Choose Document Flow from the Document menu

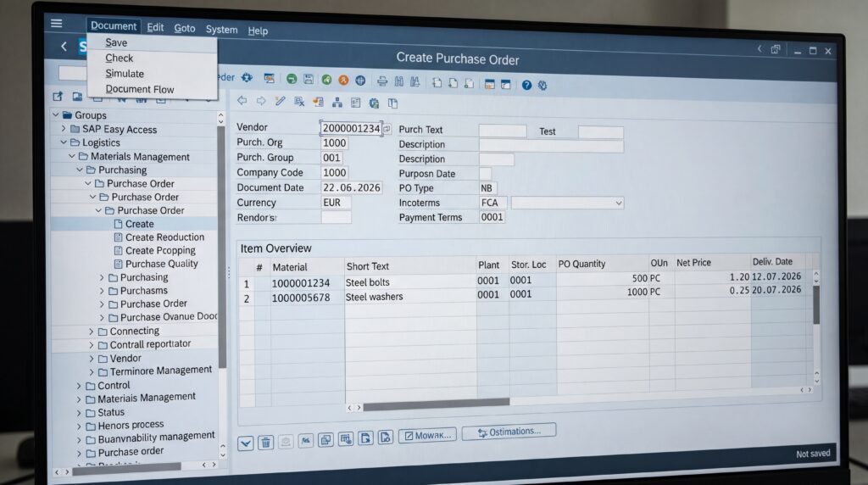pos(140,89)
